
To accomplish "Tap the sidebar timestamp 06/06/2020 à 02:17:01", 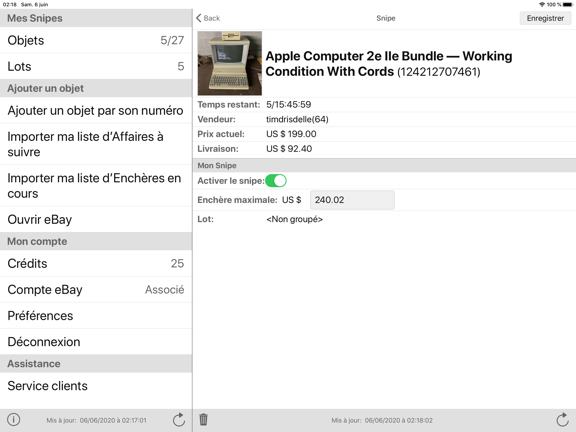I will tap(113, 420).
